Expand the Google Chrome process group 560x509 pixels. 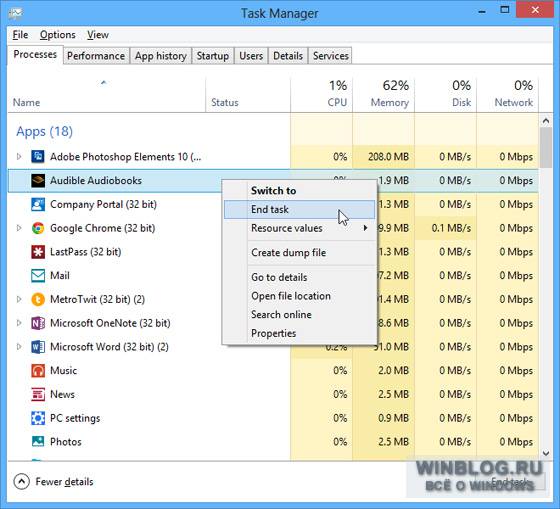click(19, 228)
